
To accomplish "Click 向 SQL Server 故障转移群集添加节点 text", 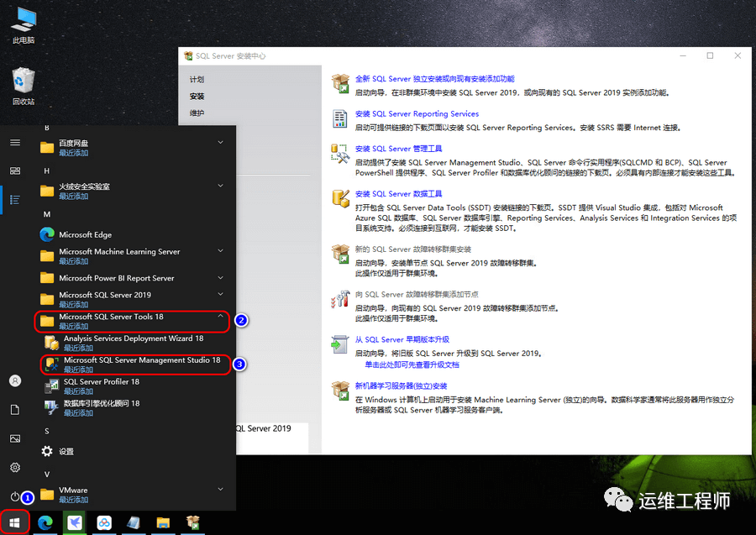I will (417, 294).
